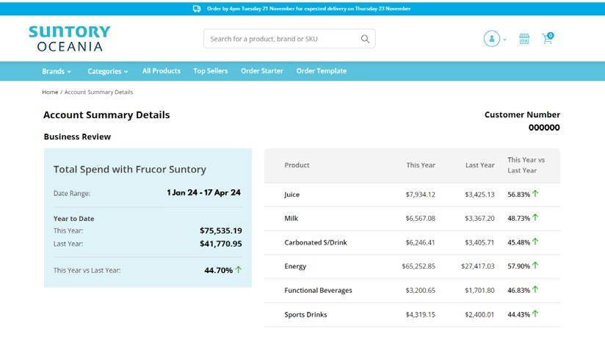Open the All Products menu item
Viewport: 605px width, 364px height.
(162, 71)
